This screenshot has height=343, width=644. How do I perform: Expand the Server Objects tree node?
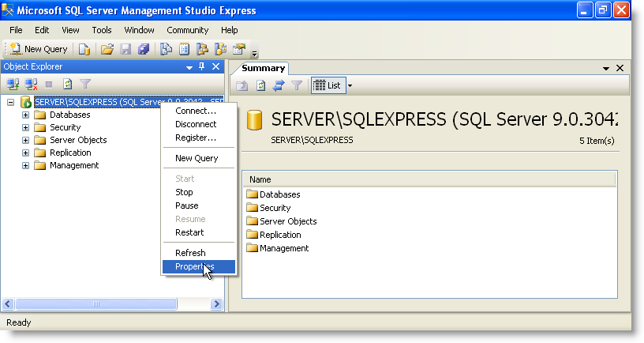click(25, 140)
